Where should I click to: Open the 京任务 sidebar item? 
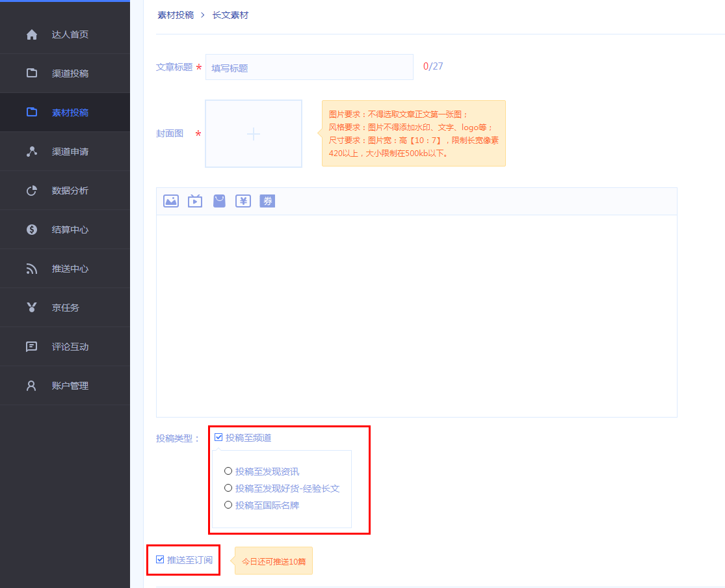pos(65,308)
